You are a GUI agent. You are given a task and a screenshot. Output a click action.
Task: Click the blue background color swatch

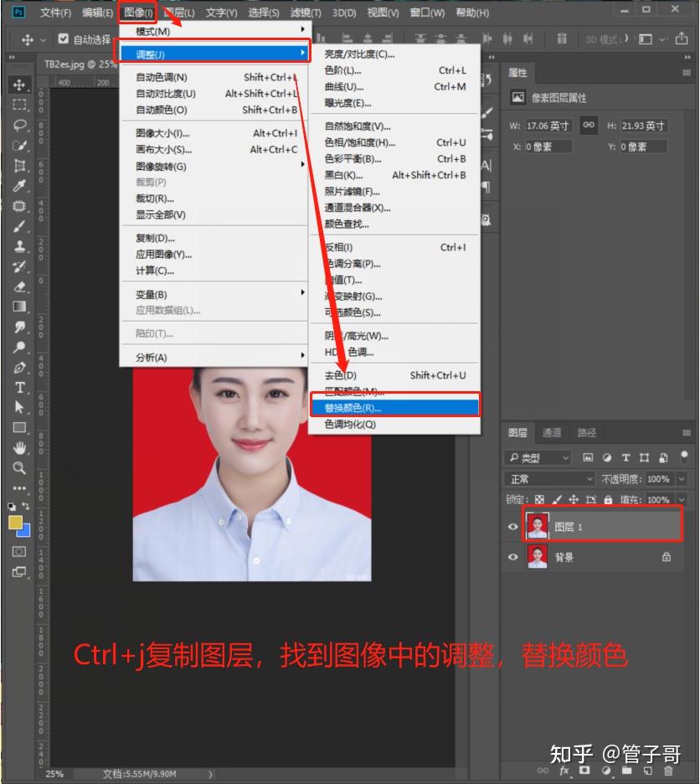tap(25, 531)
